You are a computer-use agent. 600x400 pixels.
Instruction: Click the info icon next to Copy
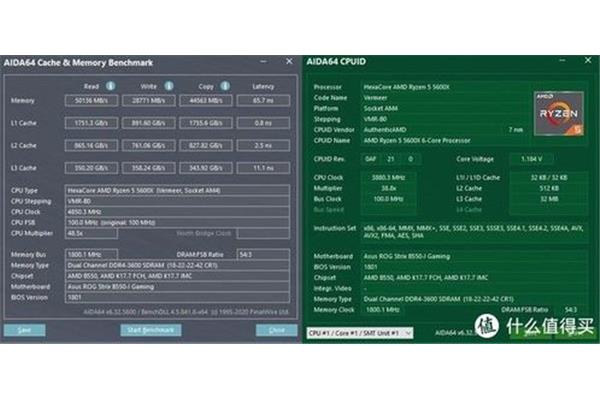225,86
